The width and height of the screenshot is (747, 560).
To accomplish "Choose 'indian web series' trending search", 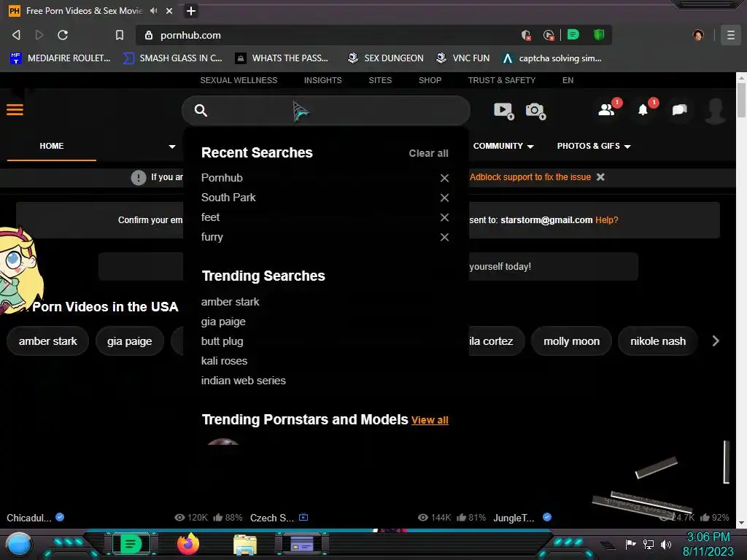I will 244,381.
